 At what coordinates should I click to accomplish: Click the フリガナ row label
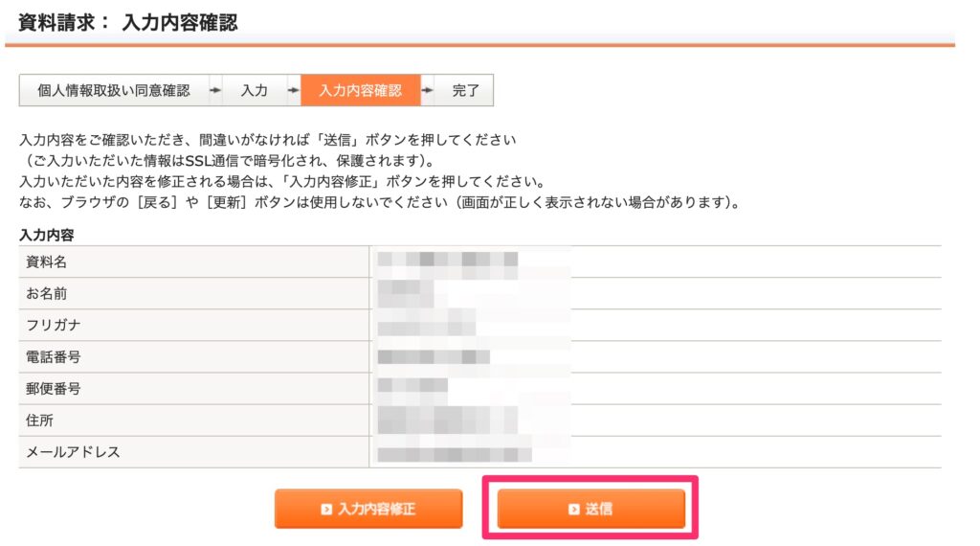point(54,326)
